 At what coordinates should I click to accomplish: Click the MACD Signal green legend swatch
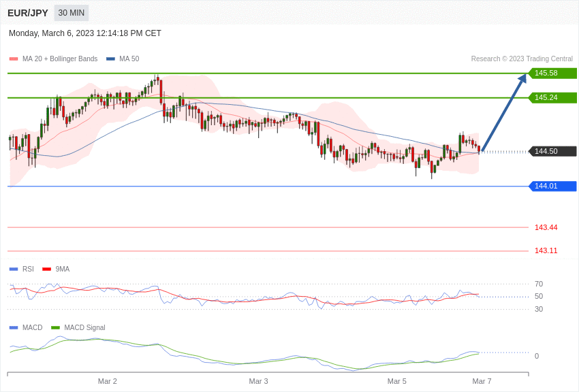click(55, 327)
